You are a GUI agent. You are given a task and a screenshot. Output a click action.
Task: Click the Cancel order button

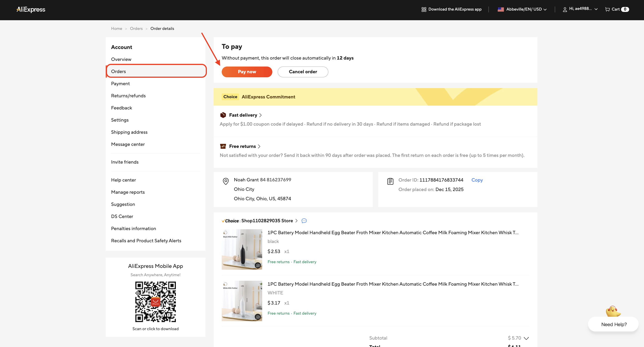tap(303, 72)
